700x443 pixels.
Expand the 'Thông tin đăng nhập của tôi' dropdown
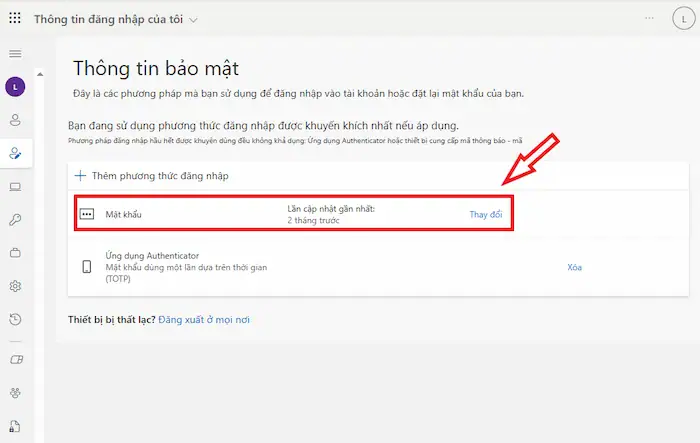193,20
